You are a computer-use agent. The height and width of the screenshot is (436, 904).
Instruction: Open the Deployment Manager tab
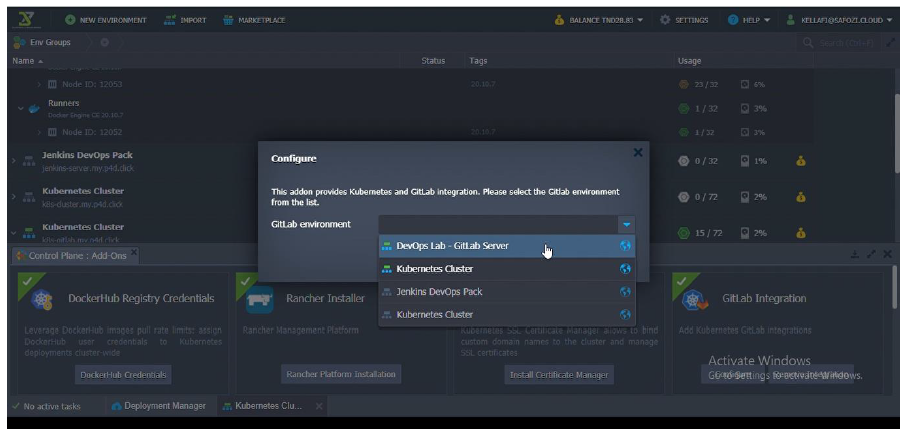pos(158,406)
